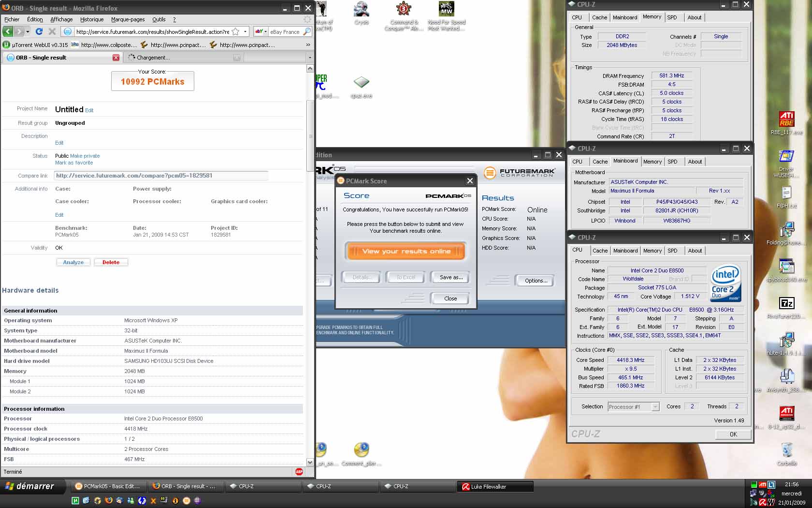Open Folding@home desktop icon
Viewport: 812px width, 508px height.
coord(786,234)
